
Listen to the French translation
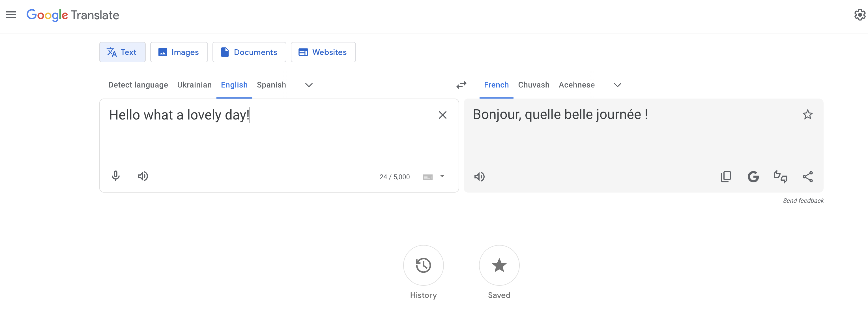click(x=480, y=177)
